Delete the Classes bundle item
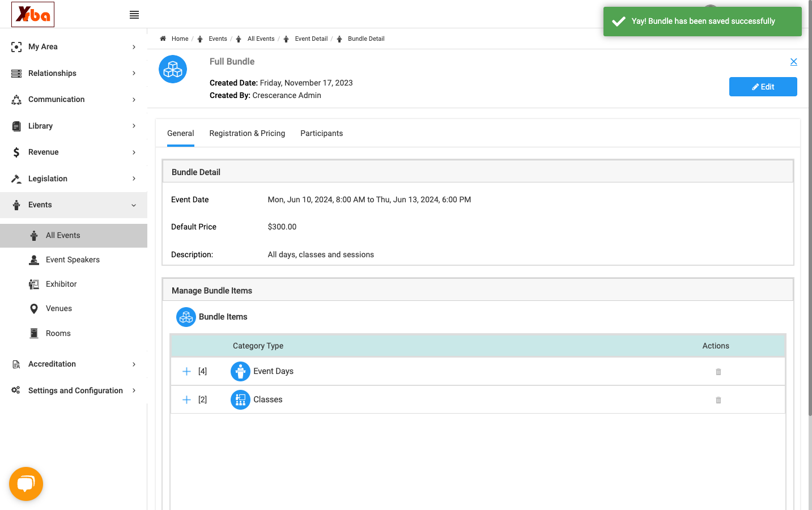 (x=719, y=400)
